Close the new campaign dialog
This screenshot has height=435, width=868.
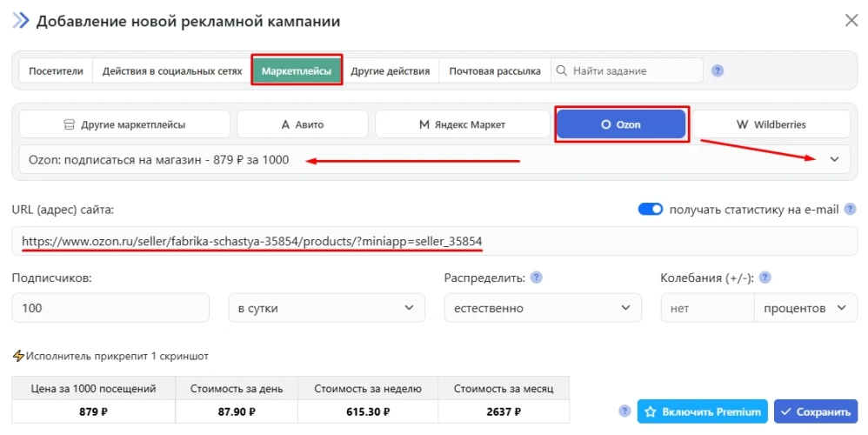851,21
